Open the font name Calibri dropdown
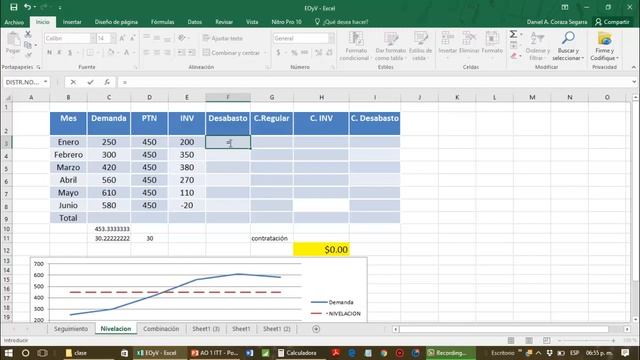The width and height of the screenshot is (640, 360). [x=92, y=38]
